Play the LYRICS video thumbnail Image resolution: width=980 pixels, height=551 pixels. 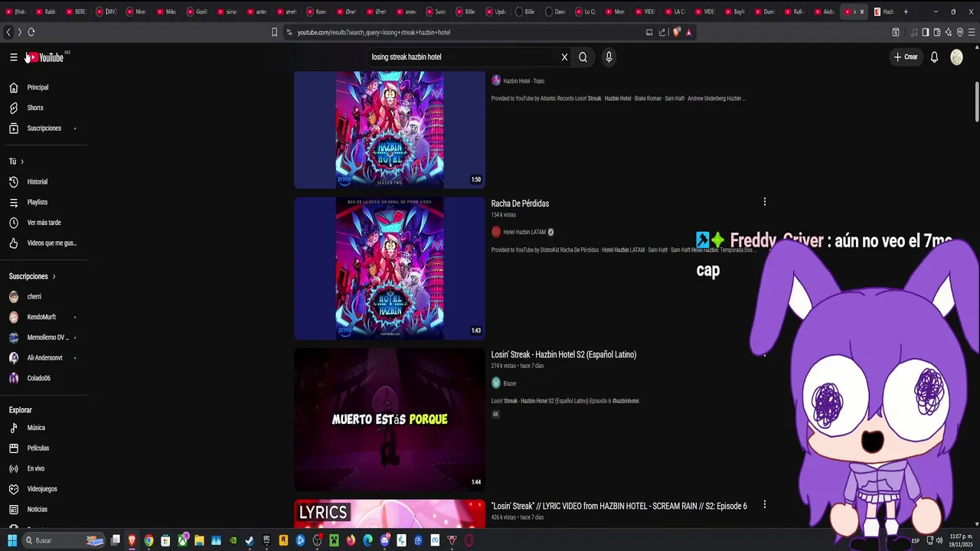click(390, 514)
